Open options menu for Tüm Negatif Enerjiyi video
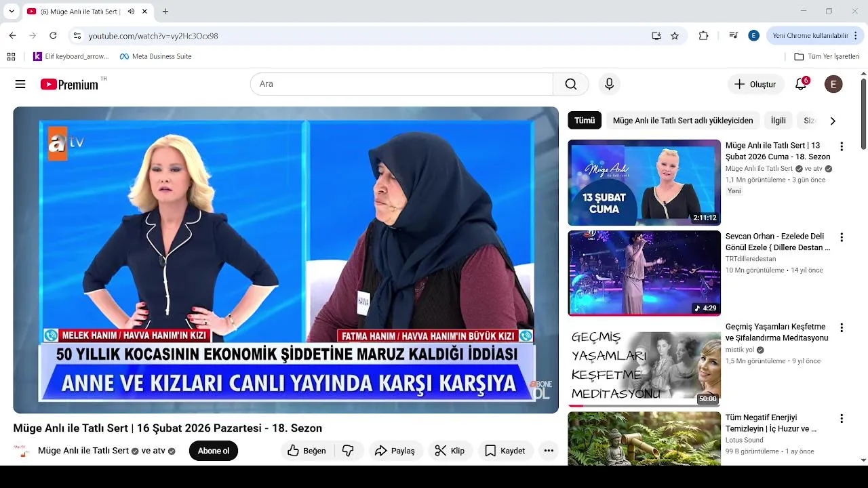868x488 pixels. click(842, 419)
